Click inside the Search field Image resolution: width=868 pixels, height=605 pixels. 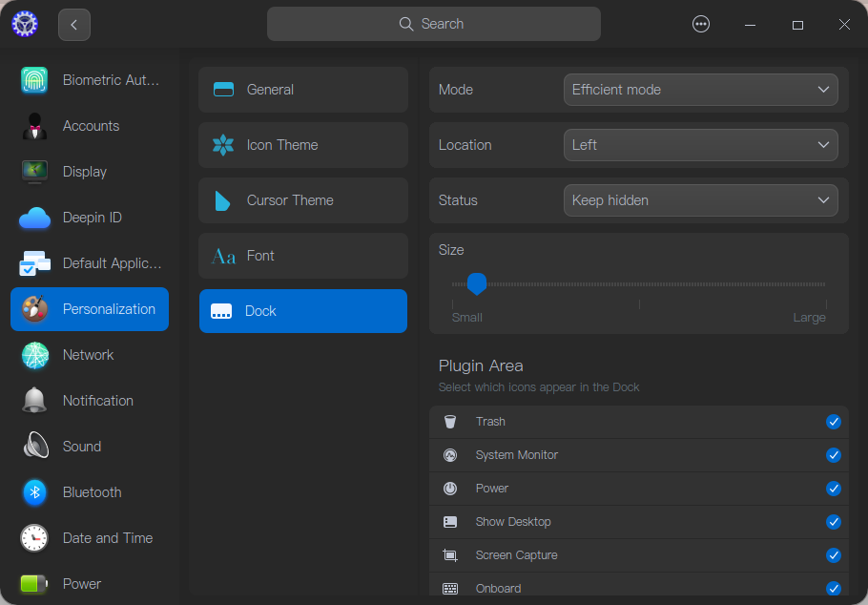point(433,24)
